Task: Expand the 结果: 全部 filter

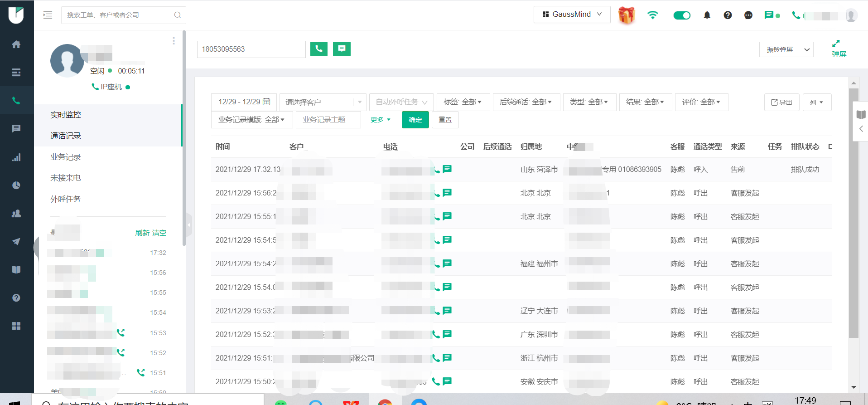Action: pyautogui.click(x=646, y=102)
